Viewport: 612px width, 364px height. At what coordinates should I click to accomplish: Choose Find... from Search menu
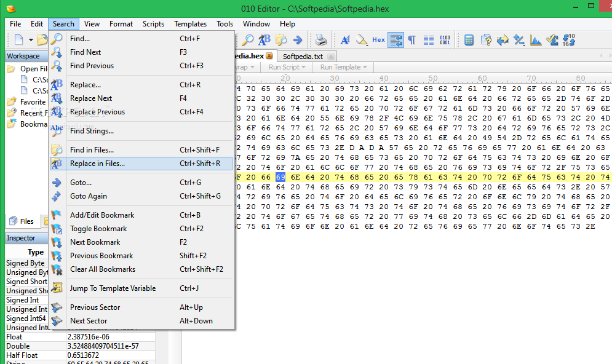pos(141,39)
